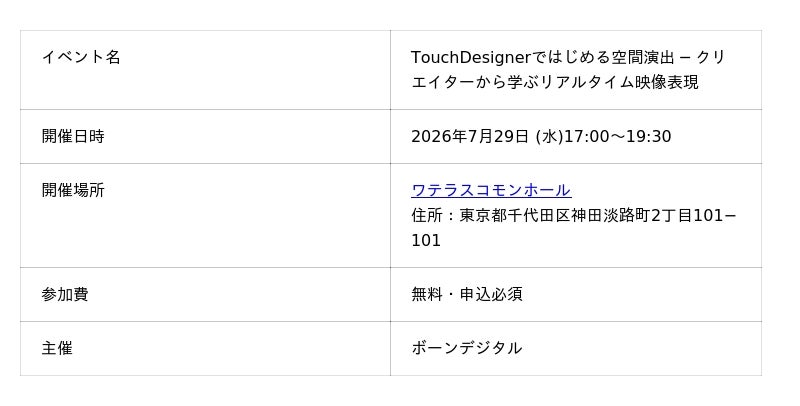Click the ボーンデジタル organizer text
This screenshot has width=800, height=406.
coord(466,348)
